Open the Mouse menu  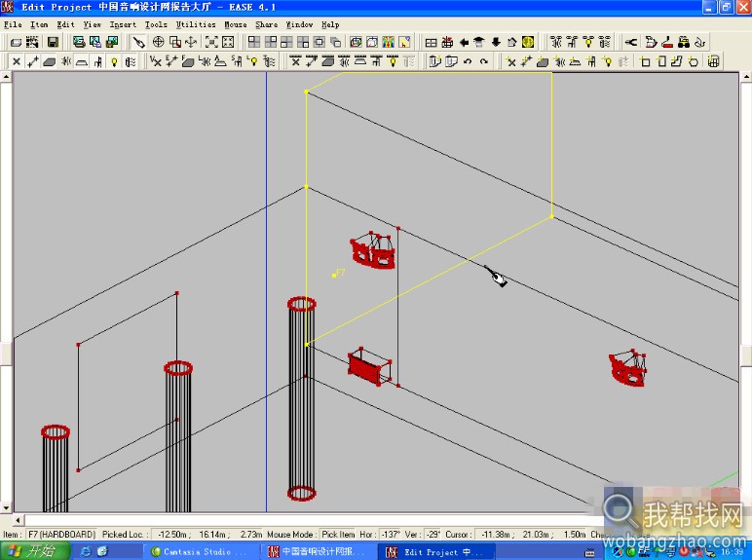tap(236, 24)
